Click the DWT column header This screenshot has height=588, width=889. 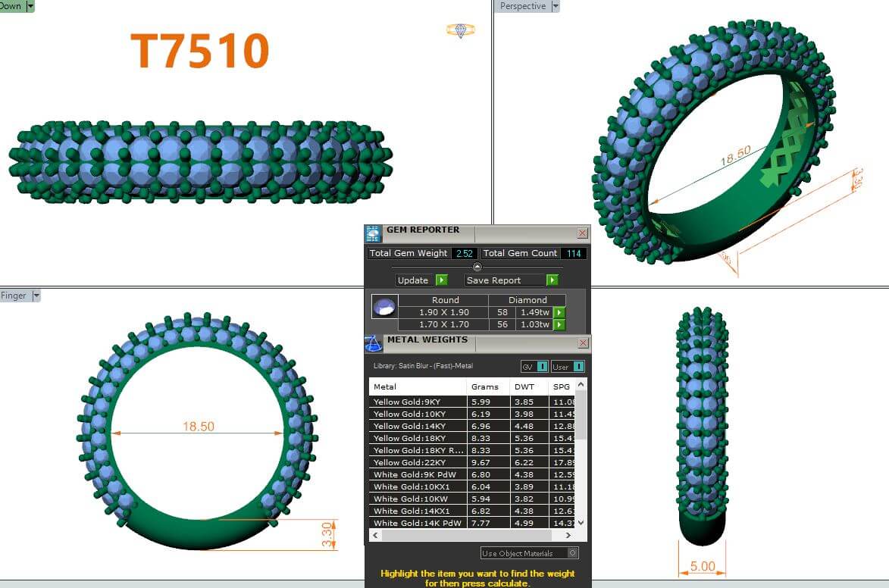[x=529, y=386]
